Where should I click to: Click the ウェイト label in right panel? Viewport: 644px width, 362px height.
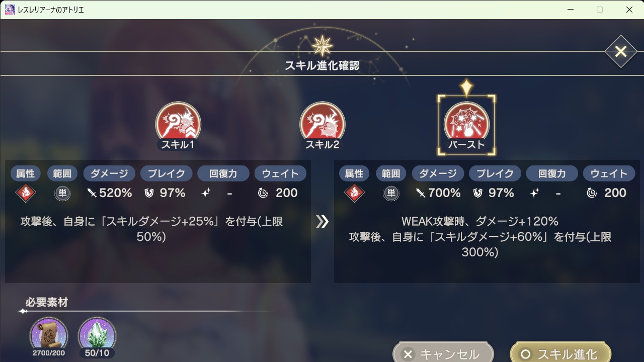(x=609, y=173)
